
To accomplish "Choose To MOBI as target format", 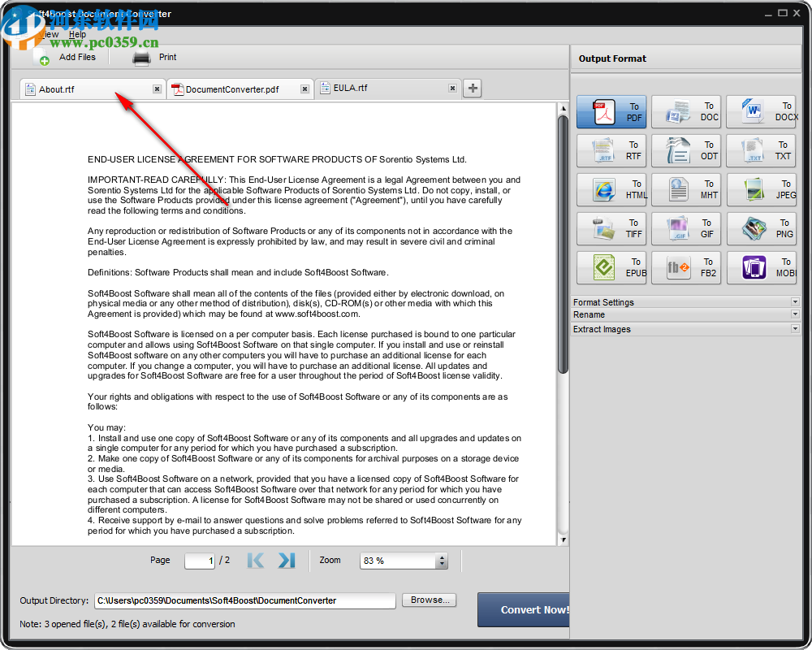I will 761,267.
